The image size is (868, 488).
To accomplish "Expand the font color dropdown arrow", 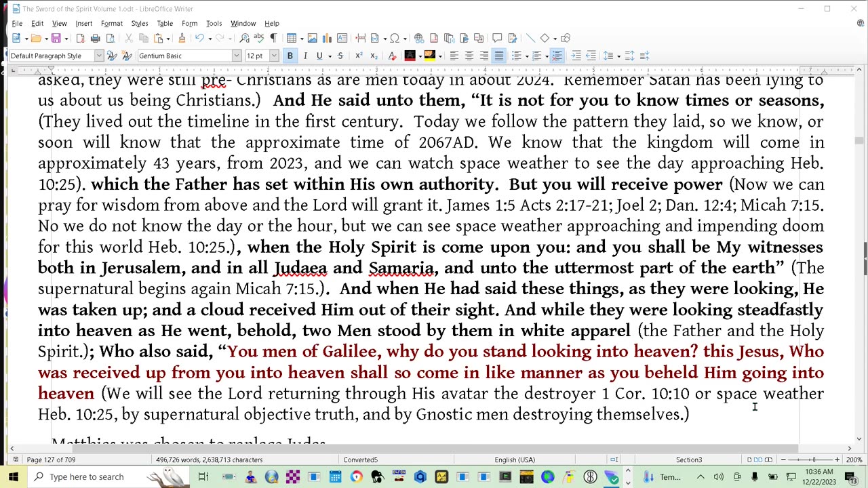I will (x=419, y=56).
